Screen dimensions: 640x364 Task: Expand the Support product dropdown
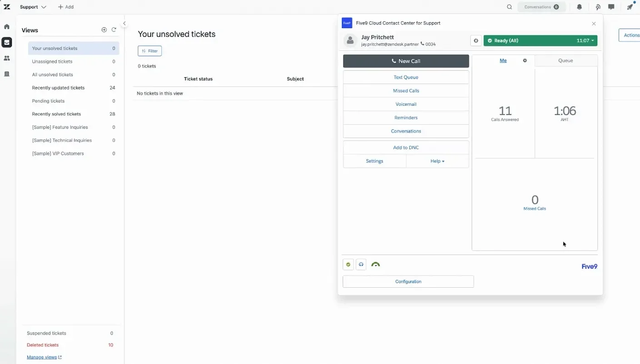pyautogui.click(x=33, y=7)
